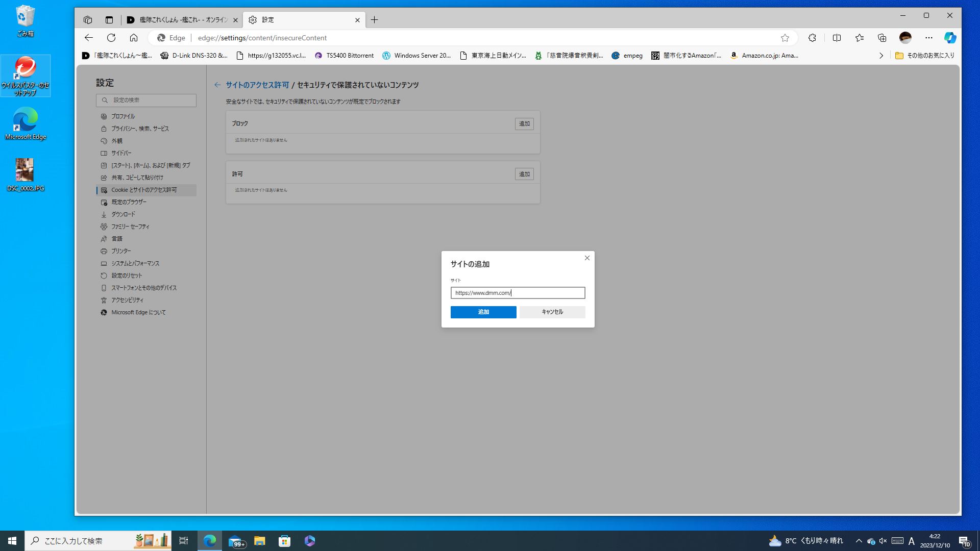The image size is (980, 551).
Task: Open the Windows Start menu
Action: click(12, 541)
